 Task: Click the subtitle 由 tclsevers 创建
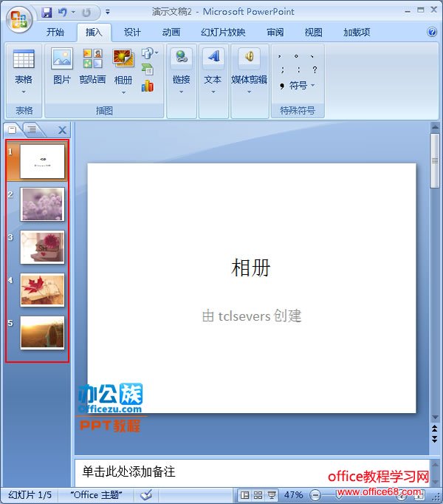pos(252,316)
